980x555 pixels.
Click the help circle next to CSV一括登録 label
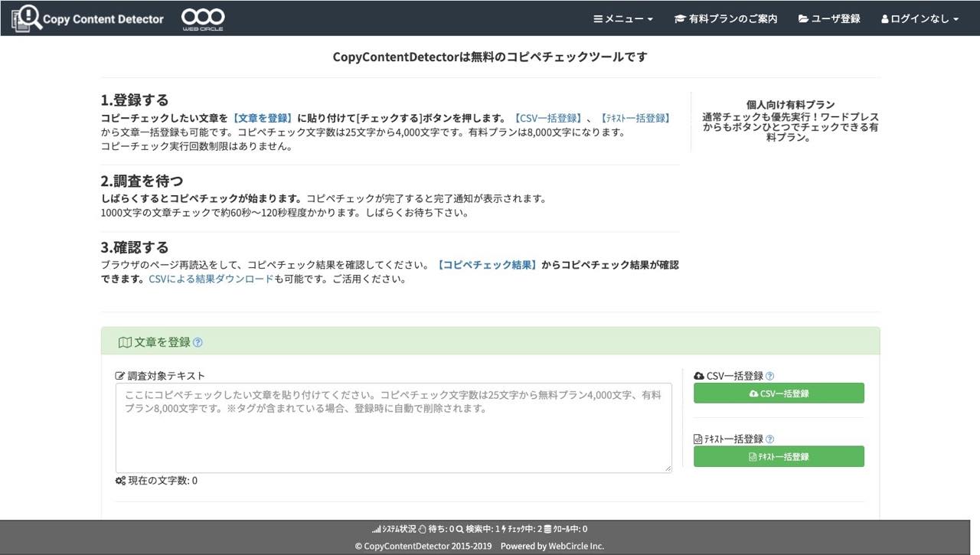tap(771, 375)
